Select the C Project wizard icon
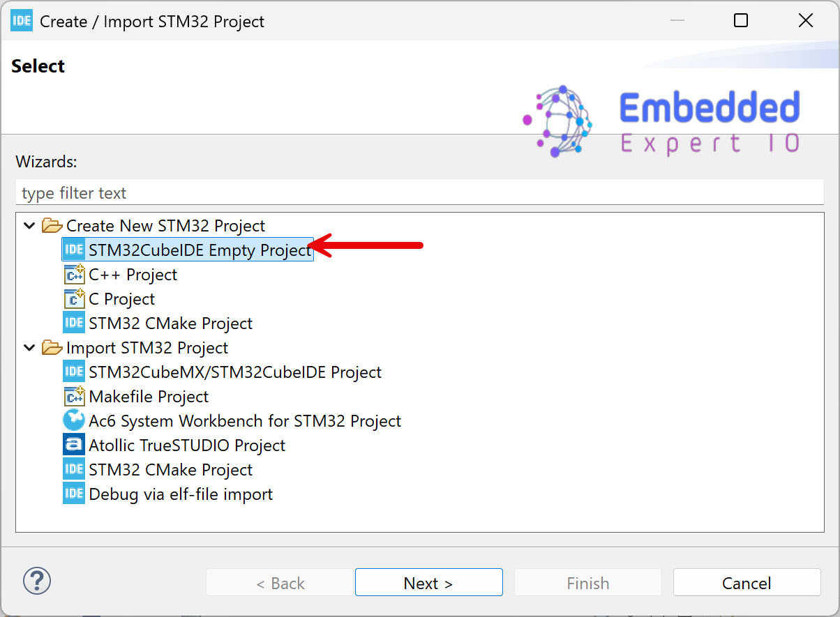The width and height of the screenshot is (840, 617). (x=73, y=298)
